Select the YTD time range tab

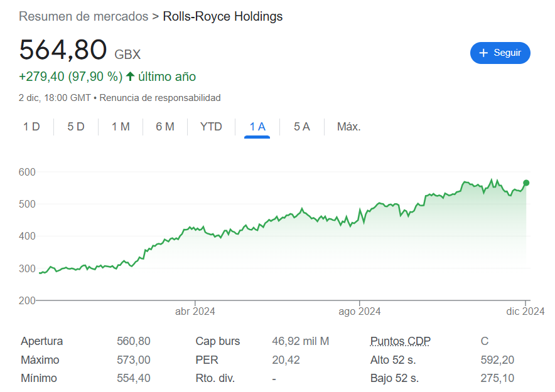tap(211, 127)
